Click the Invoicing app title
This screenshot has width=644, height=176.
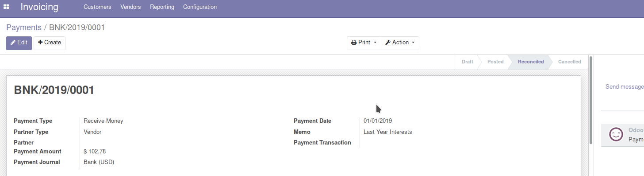tap(39, 7)
